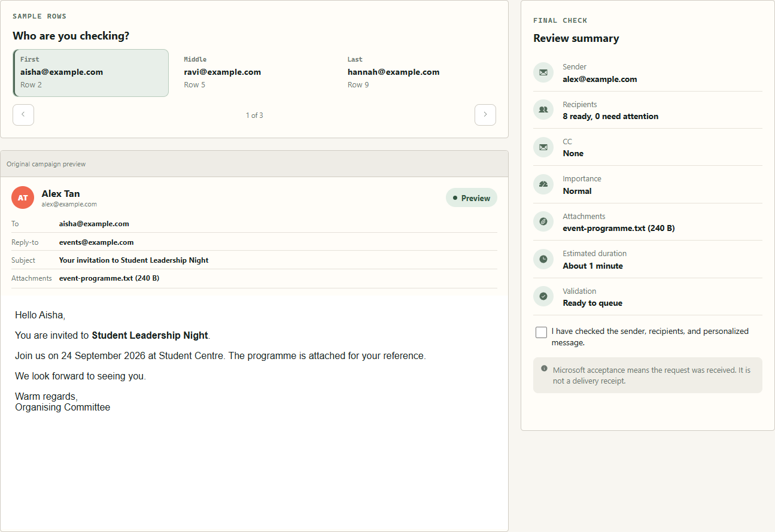Click the 'Who are you checking?' heading
775x532 pixels.
click(71, 36)
